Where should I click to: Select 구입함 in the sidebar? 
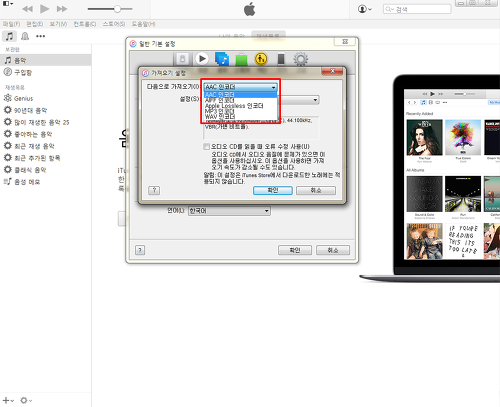pos(45,72)
